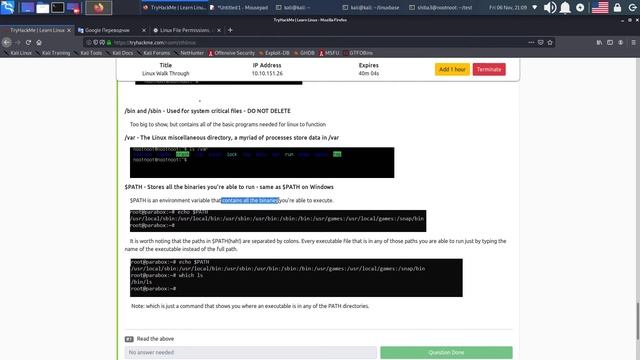This screenshot has height=360, width=640.
Task: Click the panel clock Fri 06 Nov
Action: 508,7
